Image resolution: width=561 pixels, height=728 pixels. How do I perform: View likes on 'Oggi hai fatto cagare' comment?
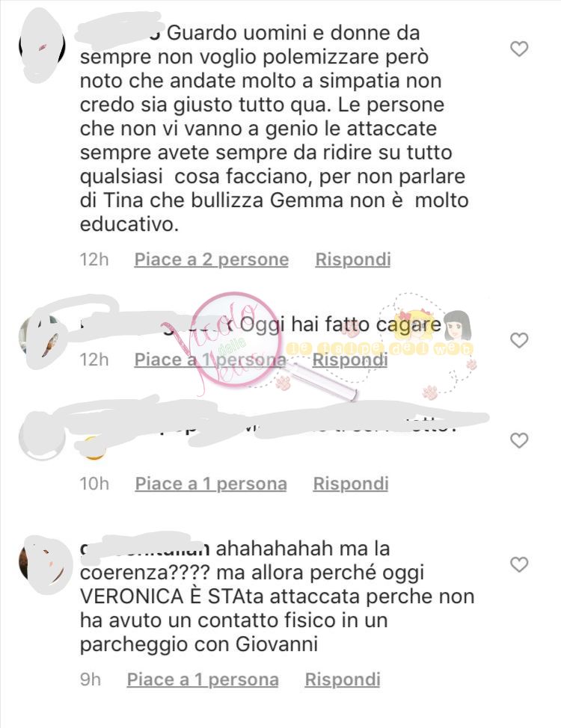coord(210,360)
